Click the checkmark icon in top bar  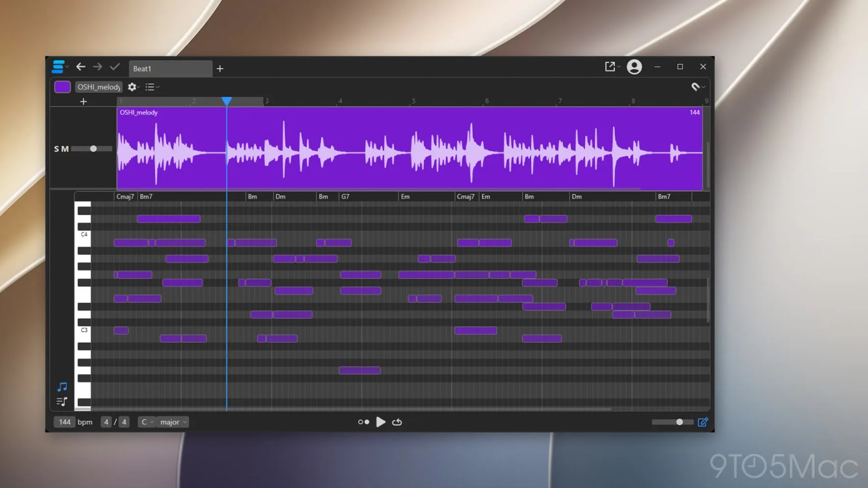(114, 67)
